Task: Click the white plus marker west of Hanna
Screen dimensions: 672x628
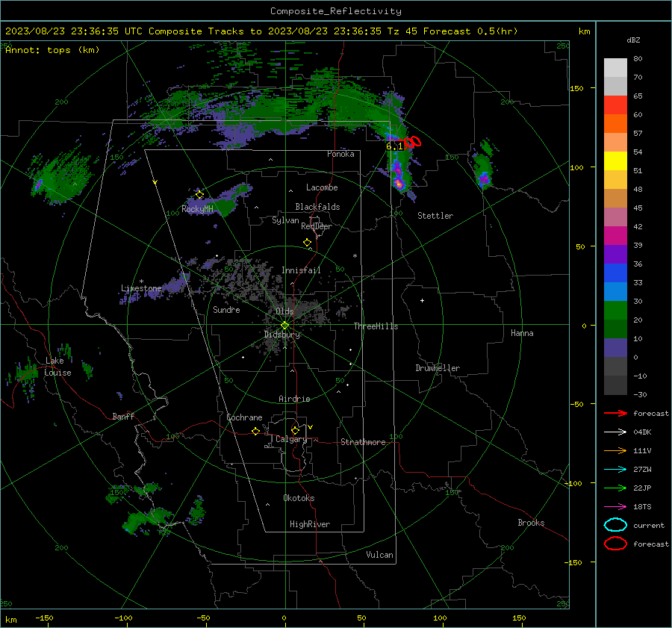Action: point(422,300)
